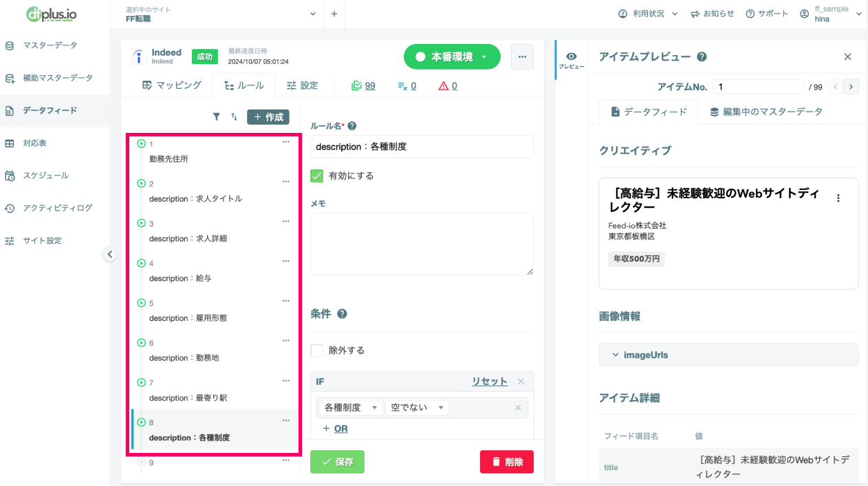Click the help icon next to 条件

click(342, 314)
